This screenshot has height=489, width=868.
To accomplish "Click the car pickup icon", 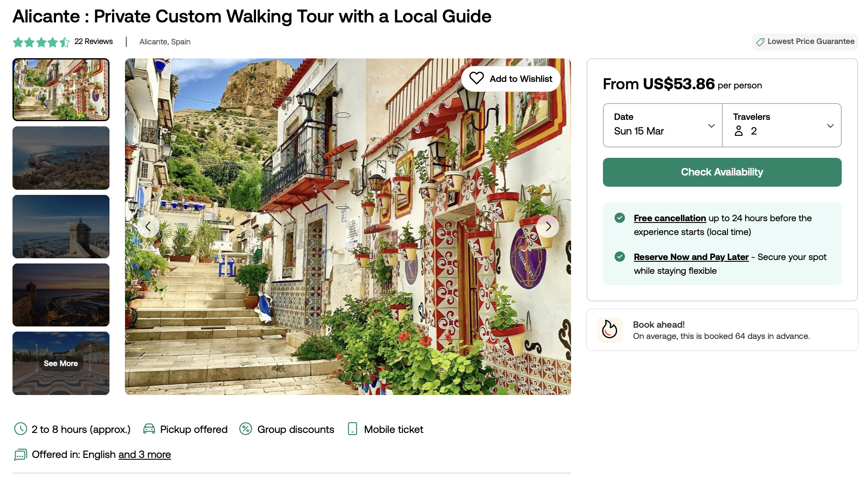I will click(149, 429).
